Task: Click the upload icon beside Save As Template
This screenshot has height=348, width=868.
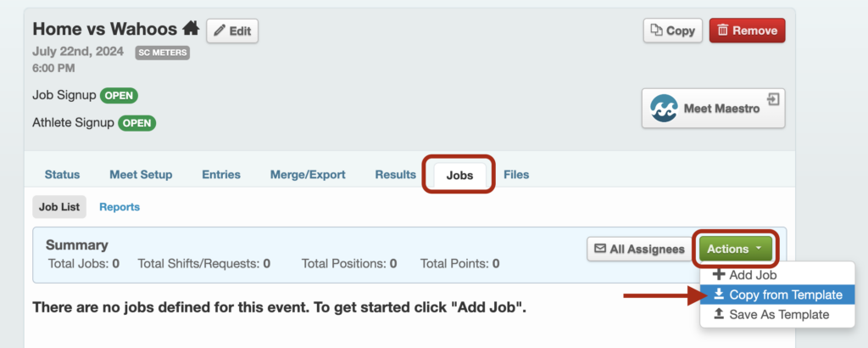Action: [719, 314]
